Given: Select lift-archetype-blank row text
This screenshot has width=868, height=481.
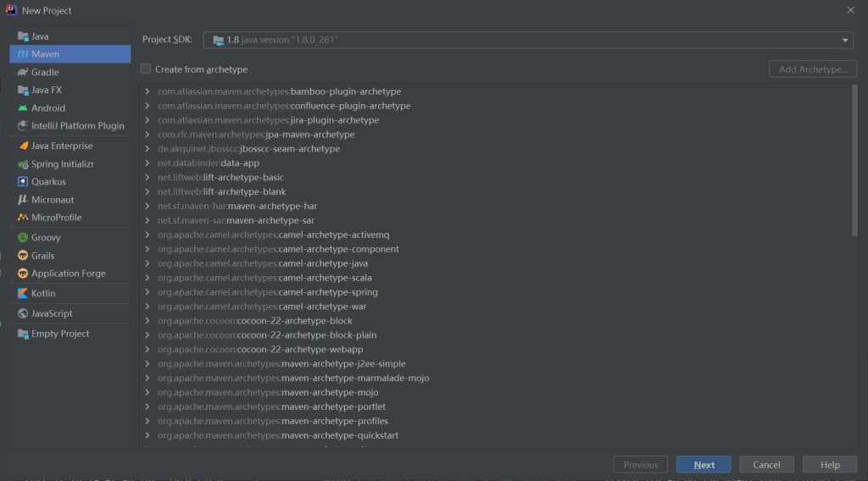Looking at the screenshot, I should point(221,192).
